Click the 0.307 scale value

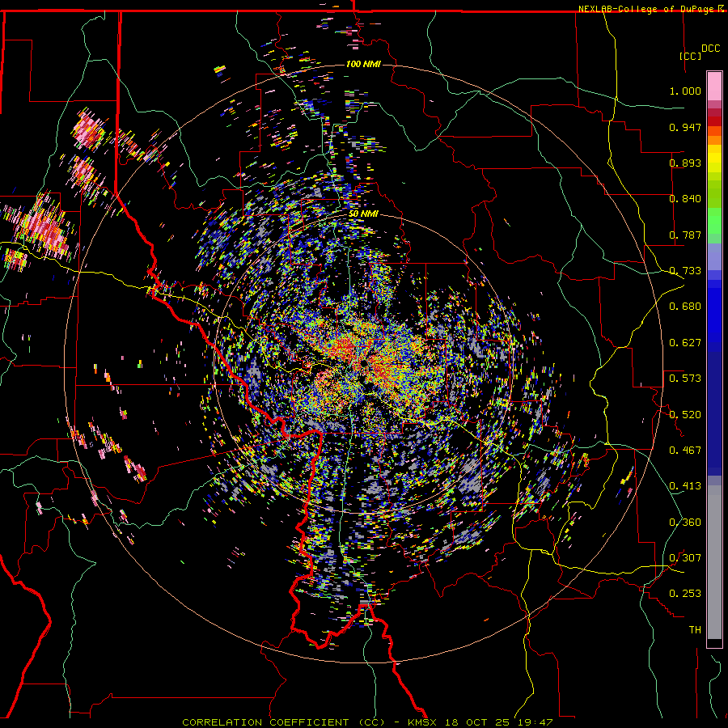(685, 558)
